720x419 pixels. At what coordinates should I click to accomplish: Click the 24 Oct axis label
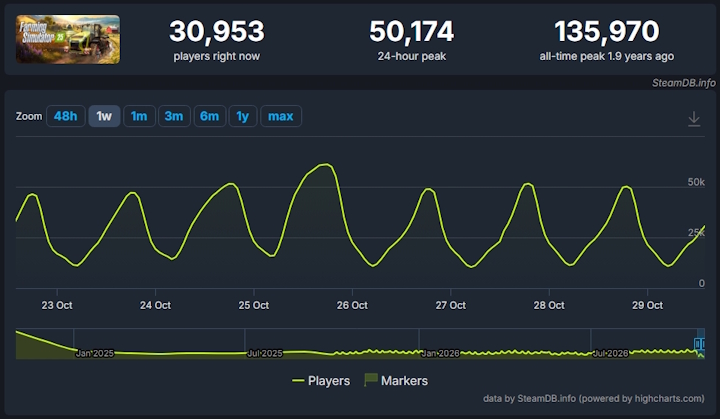pyautogui.click(x=155, y=305)
